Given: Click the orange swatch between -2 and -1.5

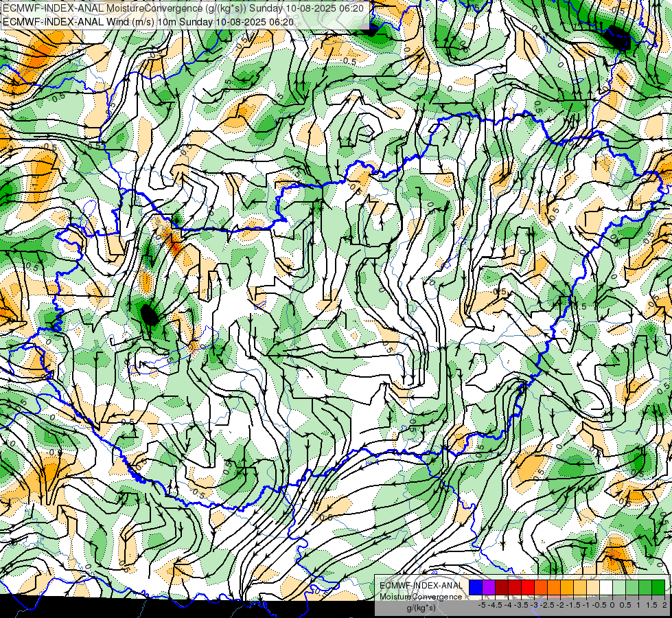Looking at the screenshot, I should 567,588.
